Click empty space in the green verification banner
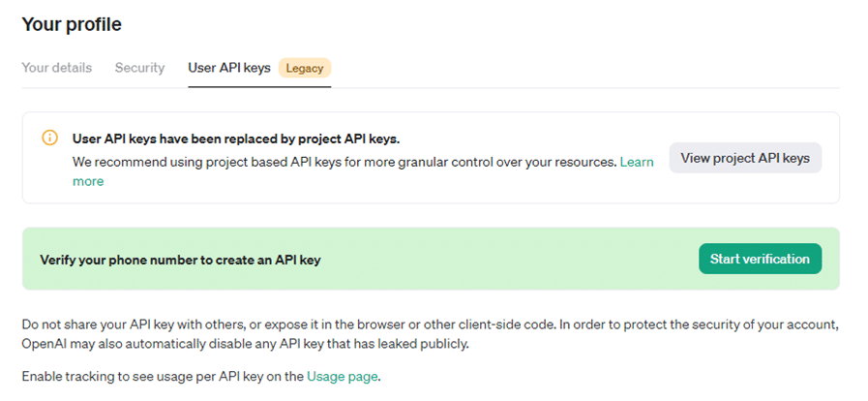This screenshot has height=401, width=868. click(498, 259)
